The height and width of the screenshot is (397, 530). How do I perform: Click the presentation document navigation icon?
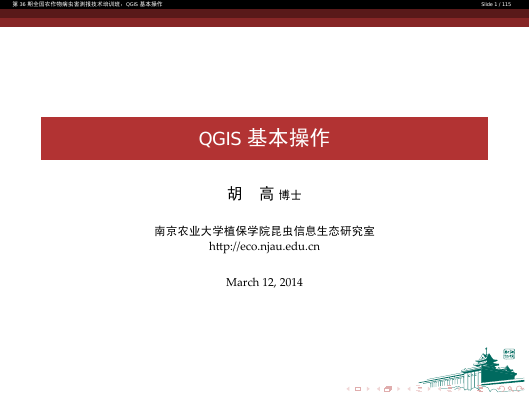[480, 388]
